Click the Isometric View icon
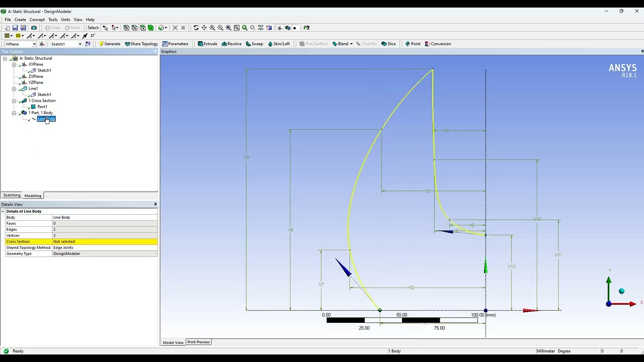This screenshot has width=644, height=362. (261, 28)
